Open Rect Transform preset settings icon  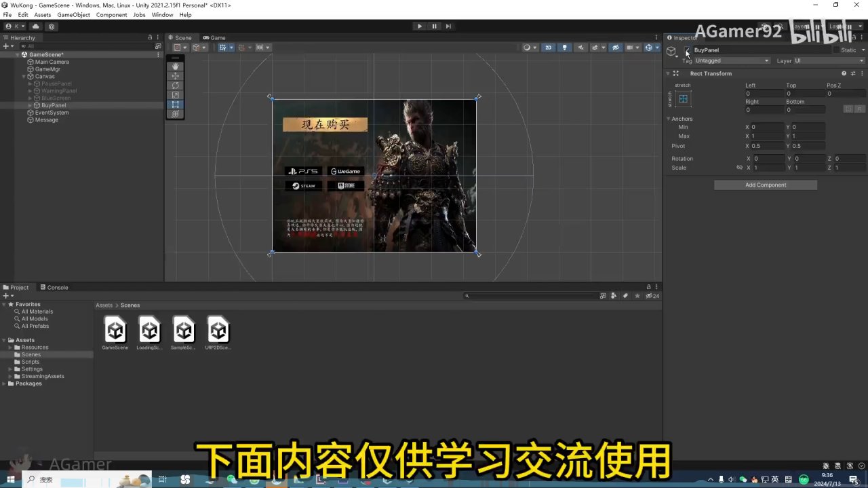click(x=852, y=73)
